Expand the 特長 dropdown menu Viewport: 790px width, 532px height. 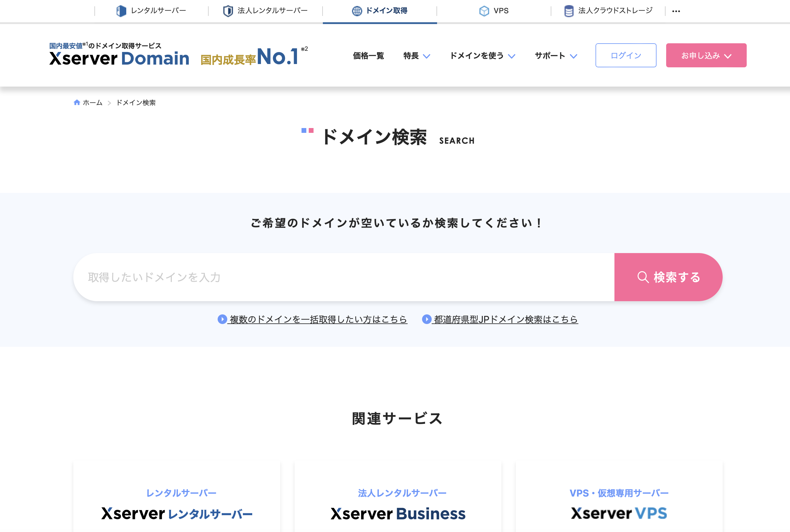point(416,56)
